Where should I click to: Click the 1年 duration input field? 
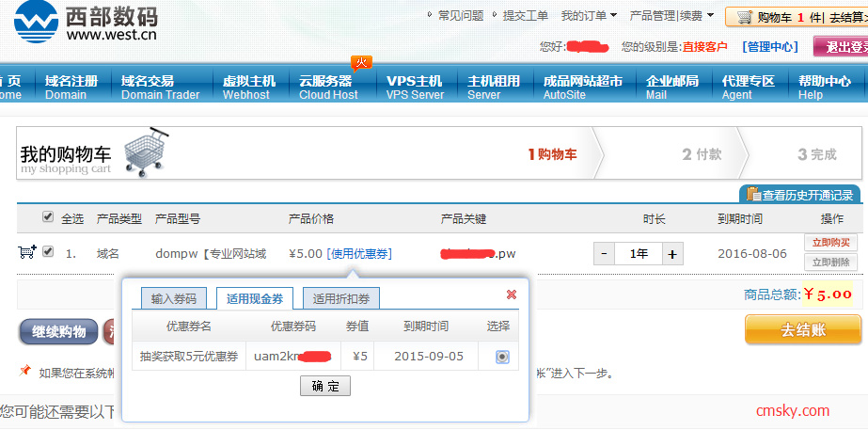click(639, 254)
